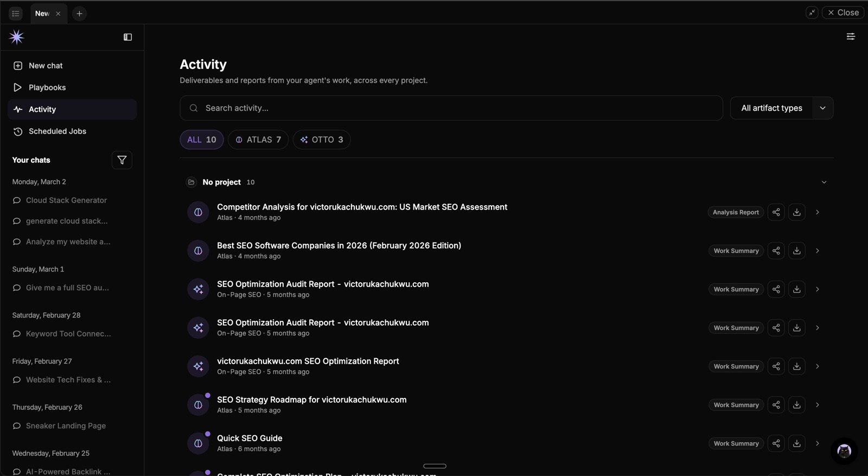This screenshot has width=868, height=476.
Task: Add a new tab with plus icon
Action: coord(79,14)
